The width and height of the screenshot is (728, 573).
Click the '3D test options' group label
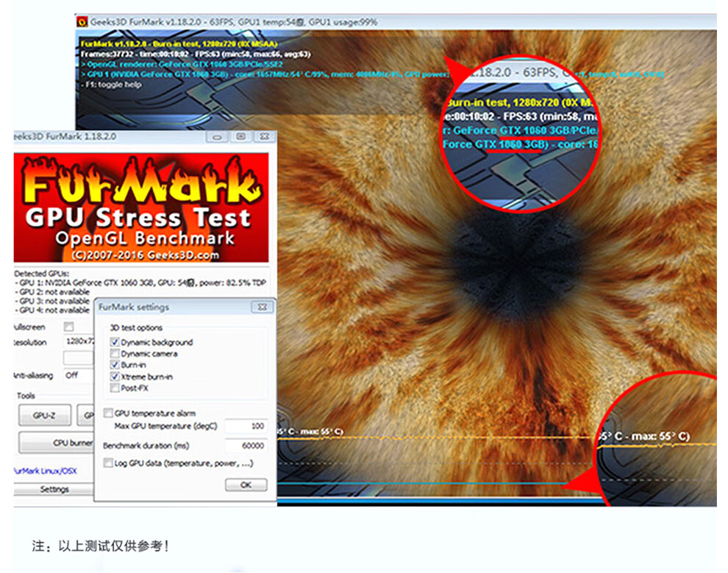coord(136,328)
